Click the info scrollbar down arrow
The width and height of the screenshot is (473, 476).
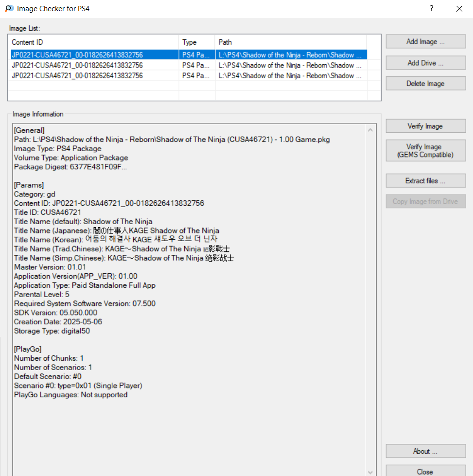pyautogui.click(x=370, y=472)
